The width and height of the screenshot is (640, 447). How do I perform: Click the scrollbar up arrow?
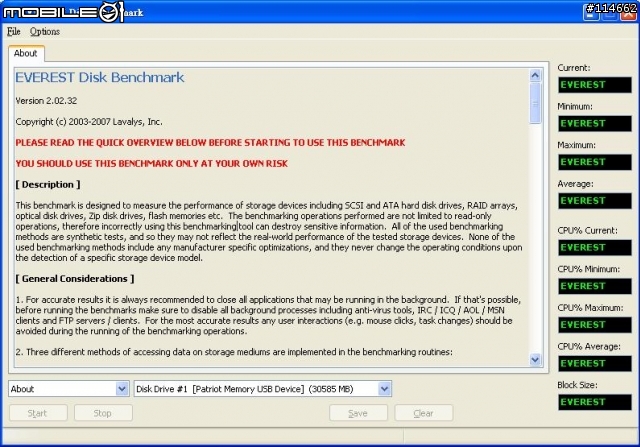pyautogui.click(x=535, y=75)
